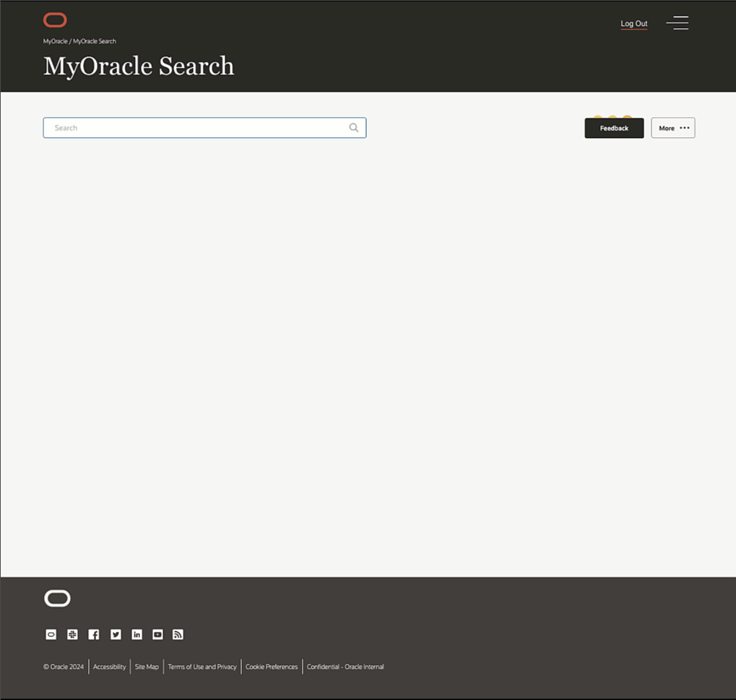The image size is (736, 700).
Task: Select the Oracle logo in the footer
Action: 56,598
